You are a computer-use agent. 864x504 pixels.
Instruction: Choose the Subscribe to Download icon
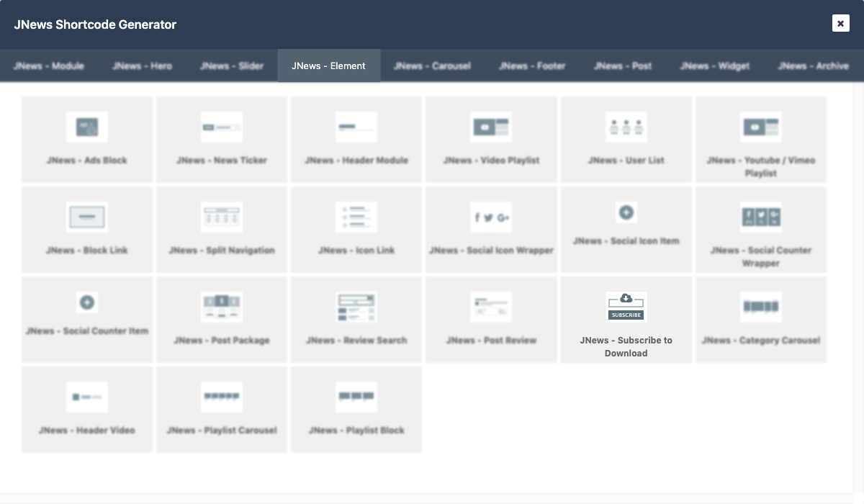coord(626,307)
